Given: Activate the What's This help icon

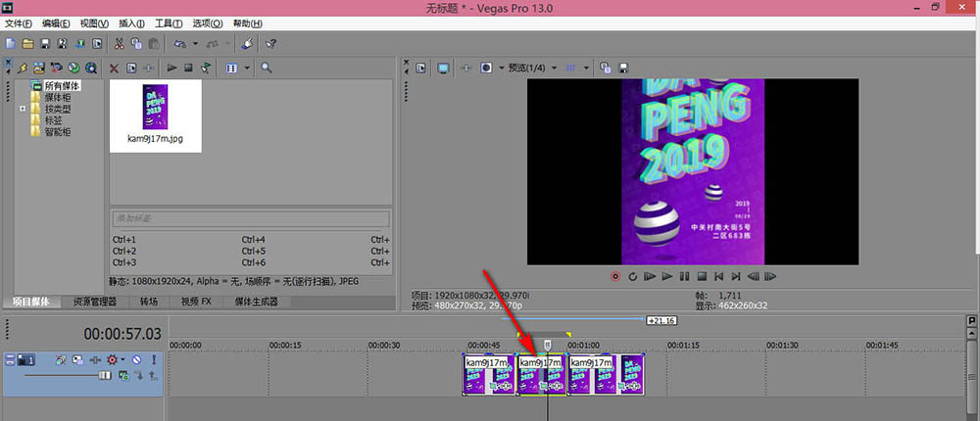Looking at the screenshot, I should point(270,44).
